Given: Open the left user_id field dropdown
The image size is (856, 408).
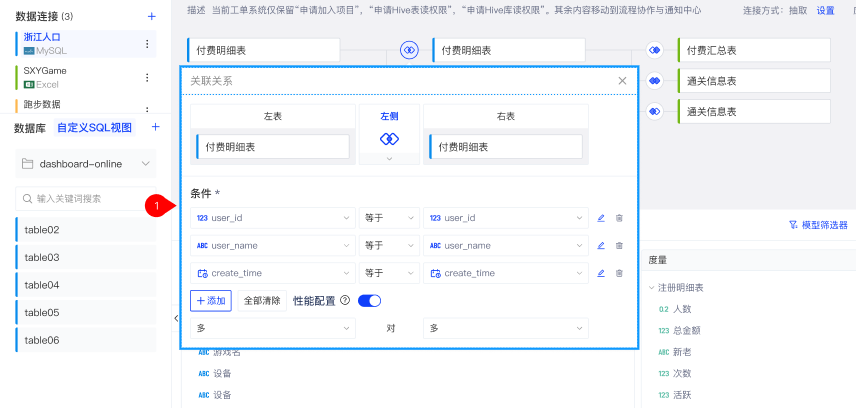Looking at the screenshot, I should pyautogui.click(x=272, y=218).
